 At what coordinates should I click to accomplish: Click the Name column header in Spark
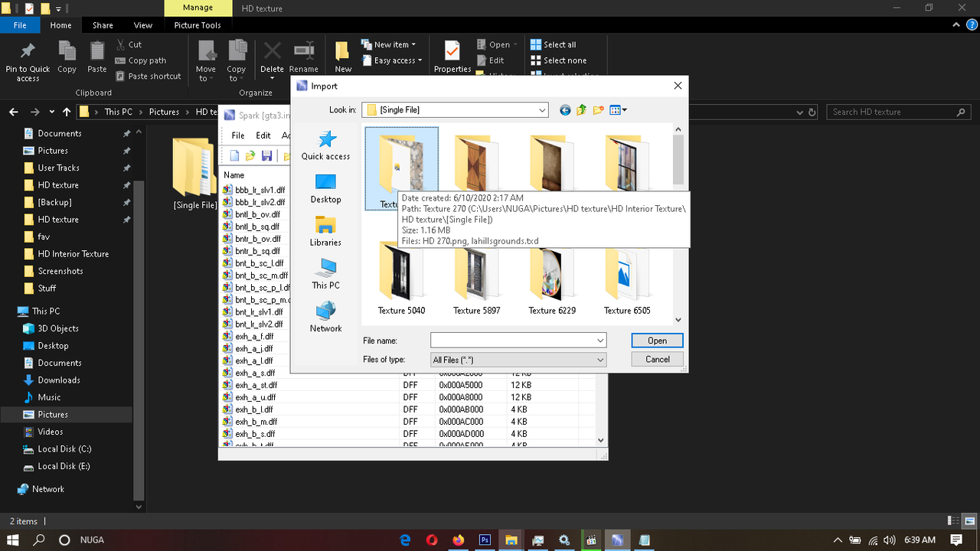pyautogui.click(x=234, y=175)
